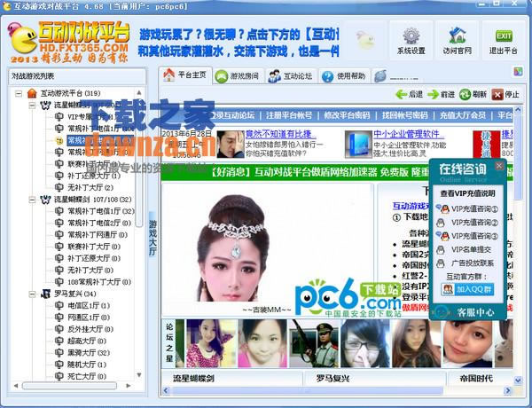Click 罗马复兴 game icon in tree
This screenshot has width=532, height=408.
click(x=45, y=294)
